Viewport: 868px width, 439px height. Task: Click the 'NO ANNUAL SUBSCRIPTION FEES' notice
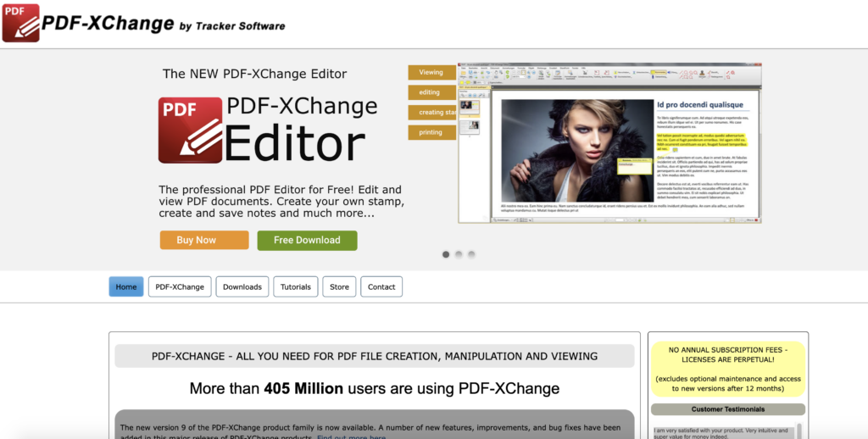(x=728, y=369)
